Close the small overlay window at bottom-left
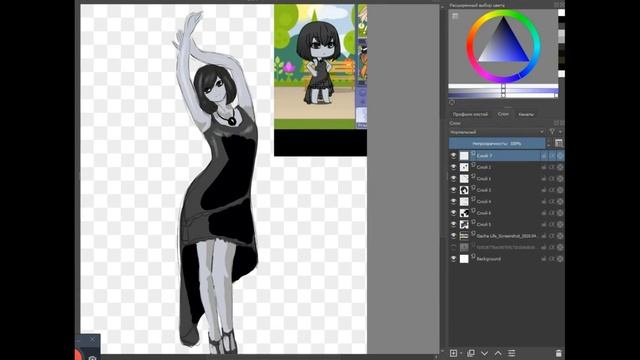 [93, 340]
